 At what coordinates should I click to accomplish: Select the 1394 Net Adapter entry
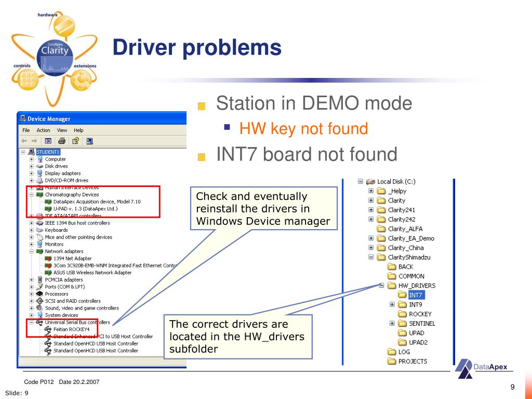(x=72, y=259)
